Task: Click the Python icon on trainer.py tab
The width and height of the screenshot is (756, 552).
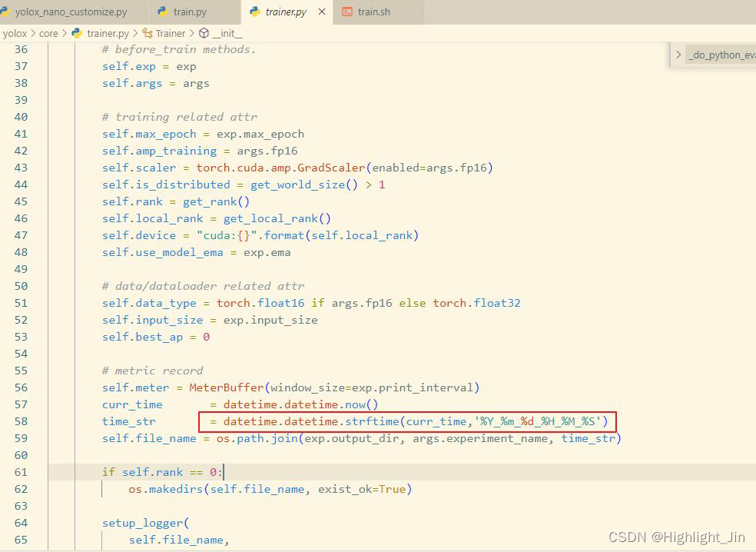Action: click(x=254, y=12)
